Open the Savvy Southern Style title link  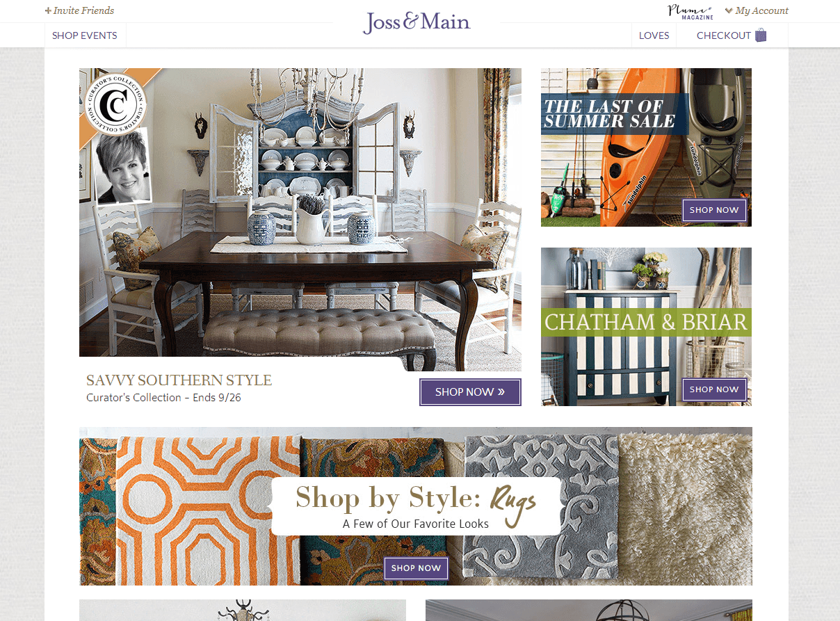pos(179,380)
